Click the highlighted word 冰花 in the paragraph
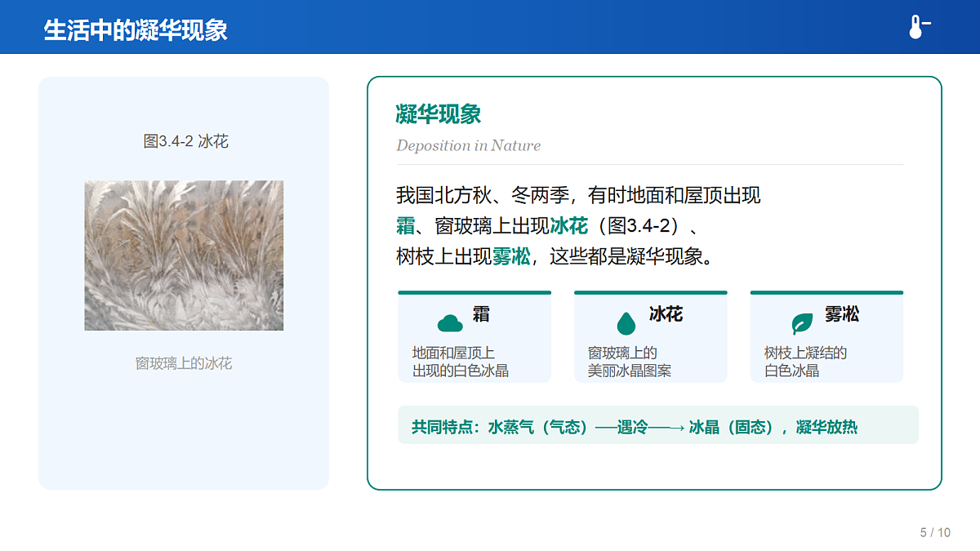The image size is (980, 551). [569, 226]
